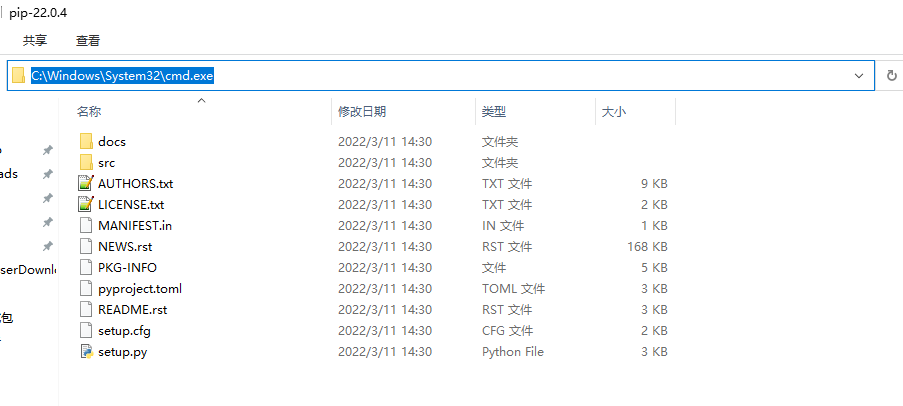Click the src folder icon
This screenshot has width=903, height=406.
click(86, 162)
